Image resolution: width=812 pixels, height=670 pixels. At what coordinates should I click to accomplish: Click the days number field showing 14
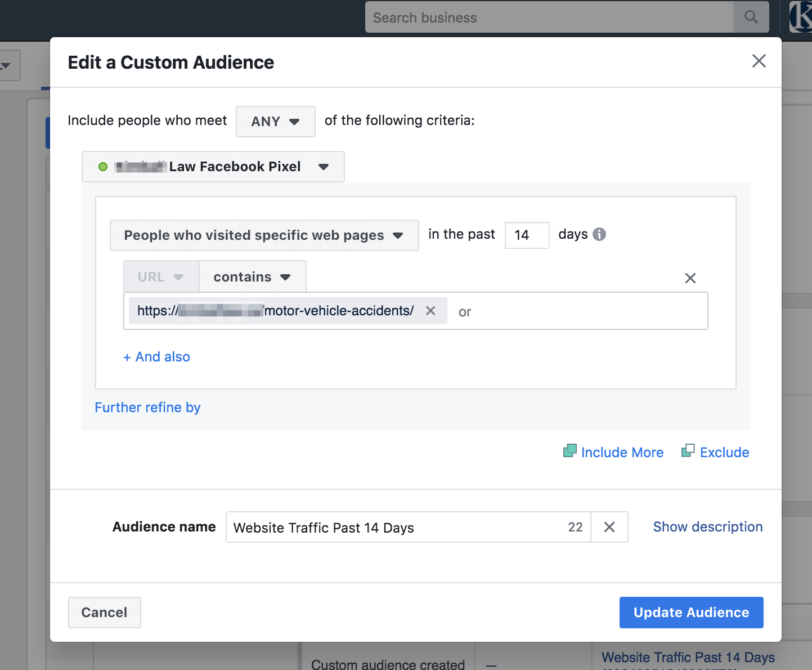pyautogui.click(x=527, y=235)
